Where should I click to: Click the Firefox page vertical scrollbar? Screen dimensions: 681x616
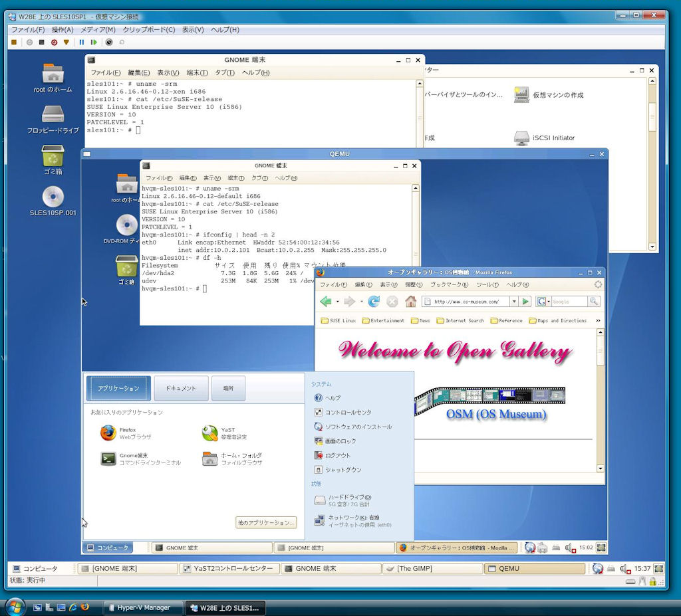[601, 400]
